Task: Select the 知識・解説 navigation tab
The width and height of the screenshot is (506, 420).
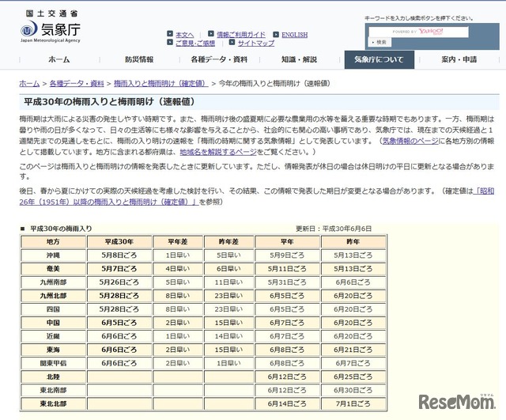Action: [x=299, y=59]
